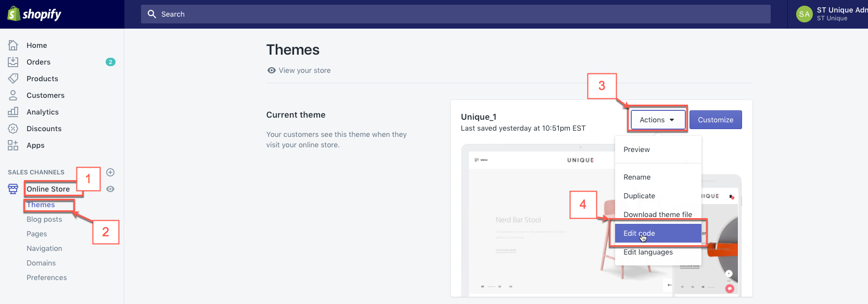Click the Analytics bar chart icon
Image resolution: width=868 pixels, height=304 pixels.
pos(13,112)
